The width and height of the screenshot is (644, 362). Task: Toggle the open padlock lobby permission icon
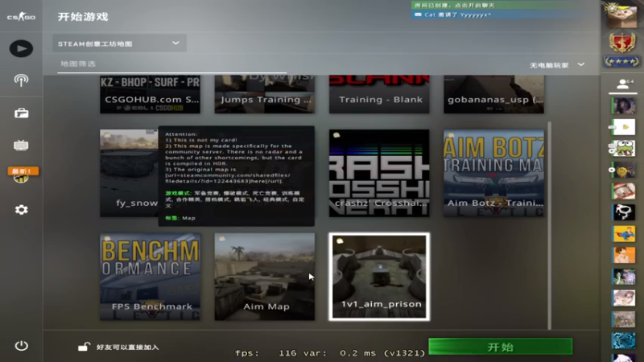point(84,347)
